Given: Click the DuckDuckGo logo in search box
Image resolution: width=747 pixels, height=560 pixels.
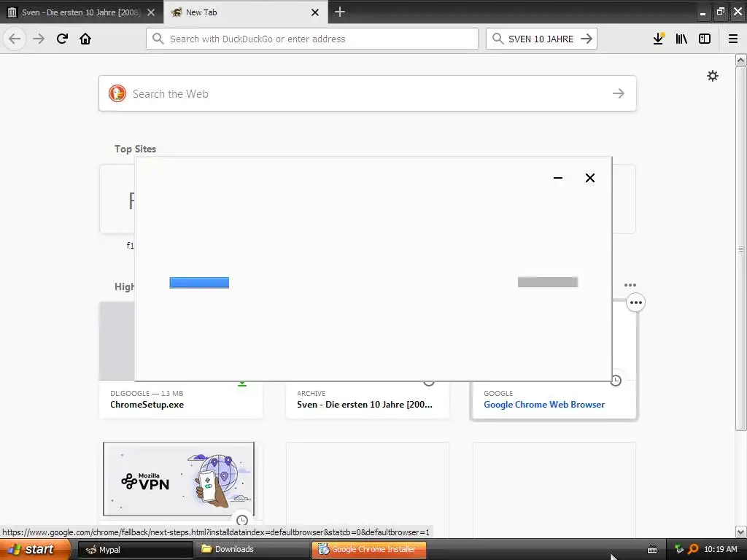Looking at the screenshot, I should click(x=117, y=93).
